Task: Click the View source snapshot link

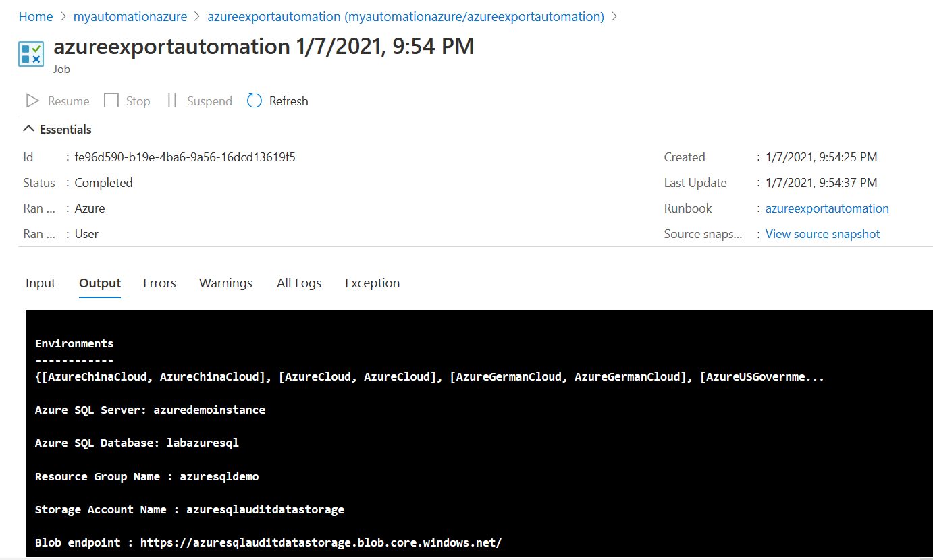Action: click(x=822, y=234)
